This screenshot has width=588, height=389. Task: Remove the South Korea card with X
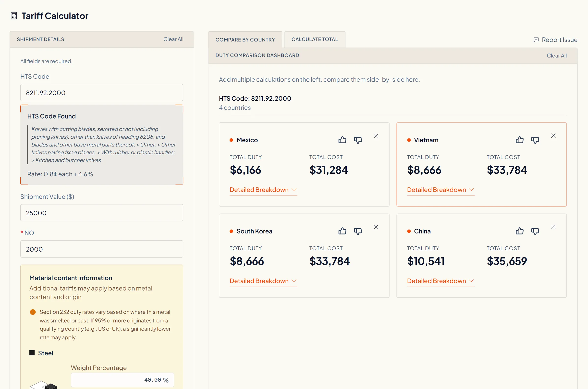(376, 227)
